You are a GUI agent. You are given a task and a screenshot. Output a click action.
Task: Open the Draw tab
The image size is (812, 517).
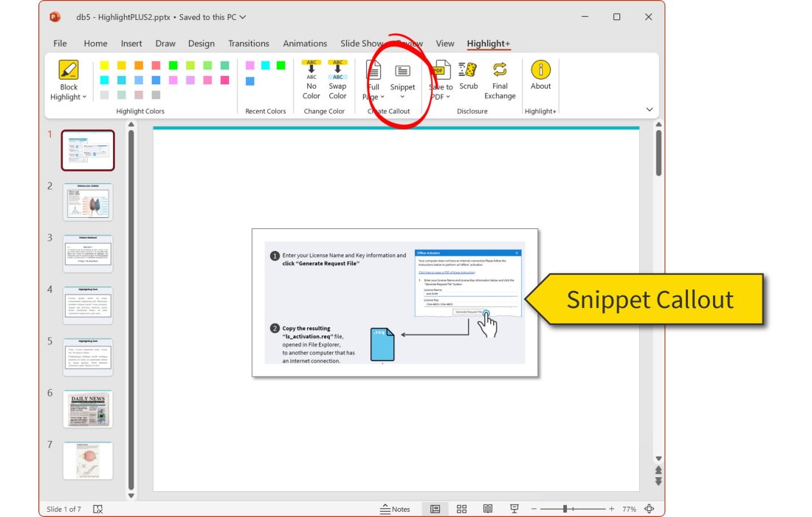[165, 44]
